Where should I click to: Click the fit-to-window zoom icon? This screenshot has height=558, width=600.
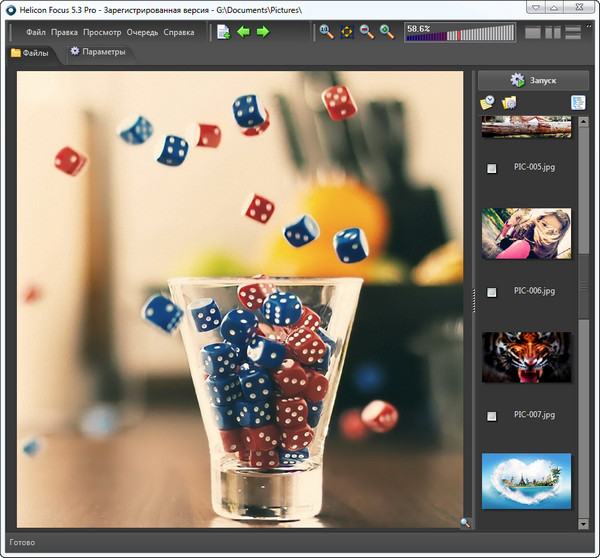(347, 32)
